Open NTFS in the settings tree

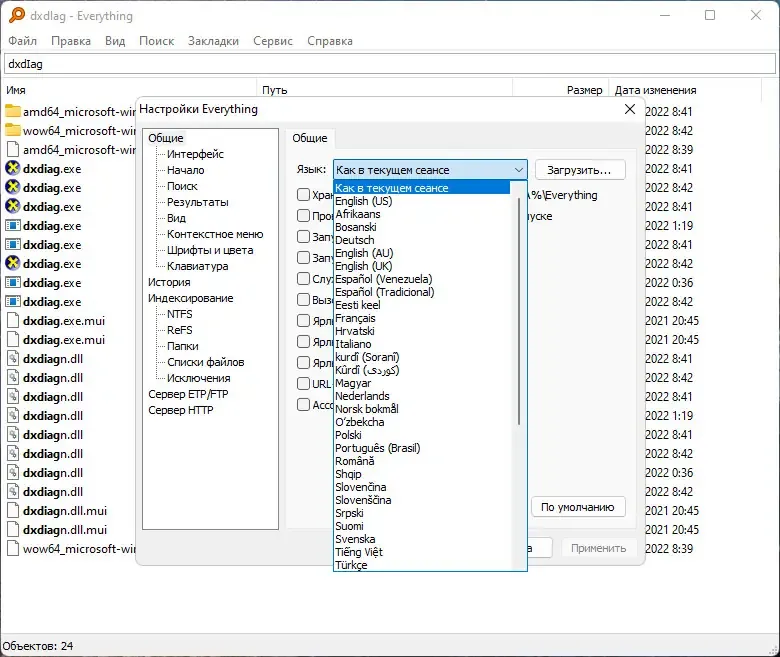click(180, 314)
